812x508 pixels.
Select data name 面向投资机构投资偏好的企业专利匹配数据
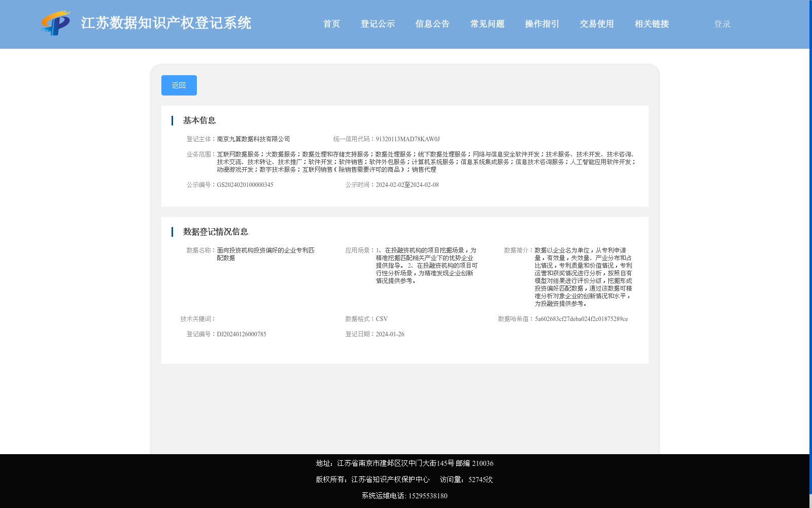266,254
